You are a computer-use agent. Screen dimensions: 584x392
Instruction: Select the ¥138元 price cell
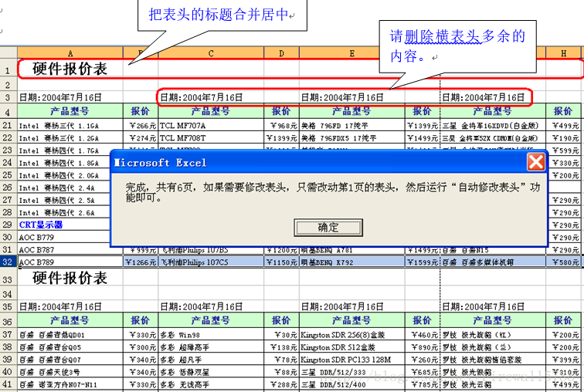(x=281, y=347)
